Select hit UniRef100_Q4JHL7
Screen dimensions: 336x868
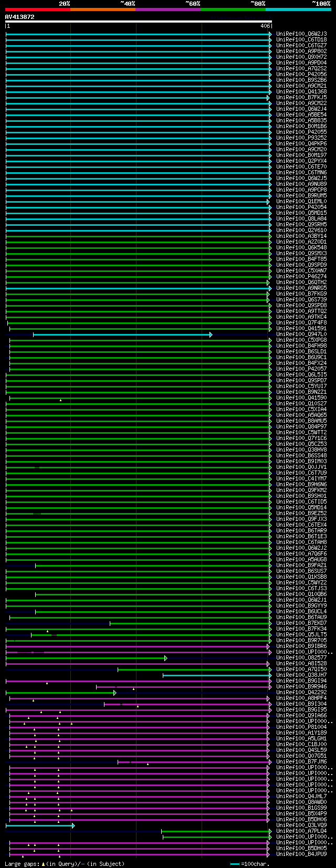click(x=301, y=796)
